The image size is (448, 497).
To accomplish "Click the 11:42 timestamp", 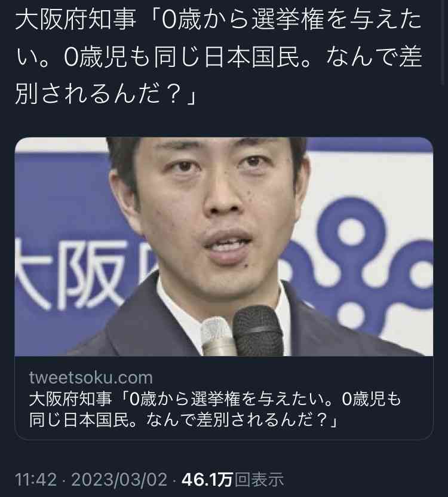I will point(36,480).
